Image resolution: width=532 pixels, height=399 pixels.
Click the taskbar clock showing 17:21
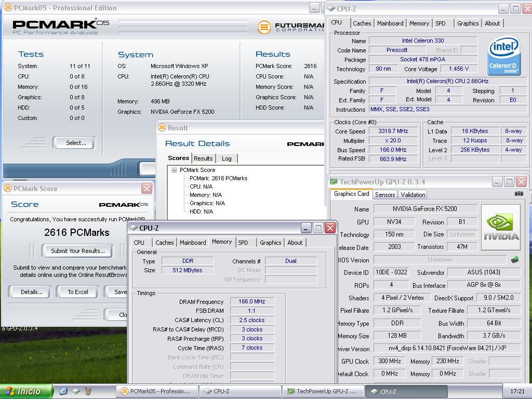click(x=517, y=391)
